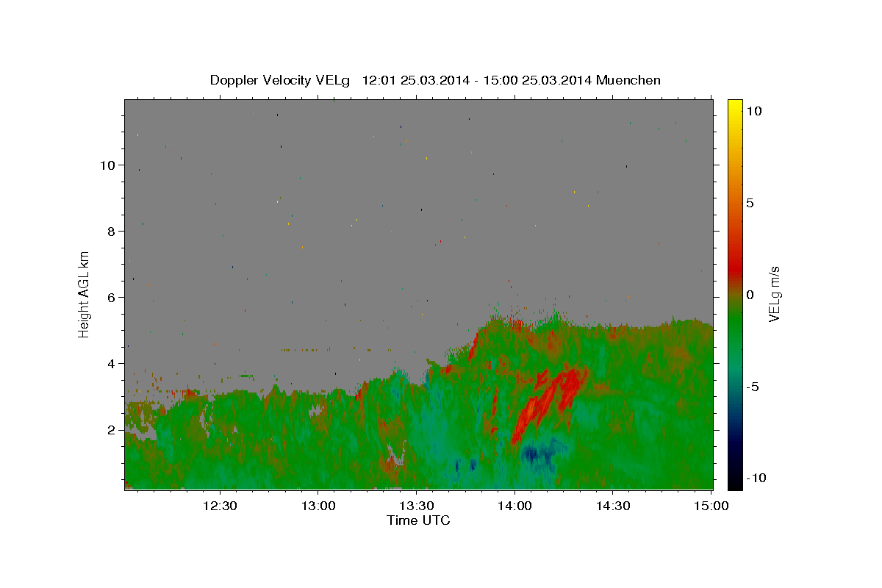The height and width of the screenshot is (588, 882).
Task: Click the 14:00 time tick label
Action: coord(514,506)
